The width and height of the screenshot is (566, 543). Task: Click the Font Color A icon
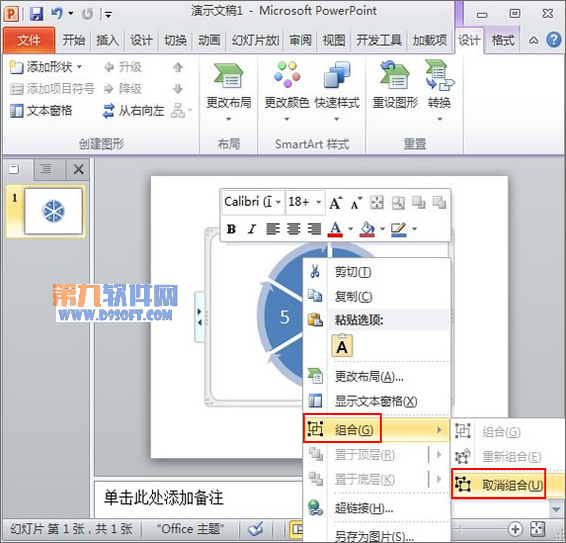(x=335, y=229)
